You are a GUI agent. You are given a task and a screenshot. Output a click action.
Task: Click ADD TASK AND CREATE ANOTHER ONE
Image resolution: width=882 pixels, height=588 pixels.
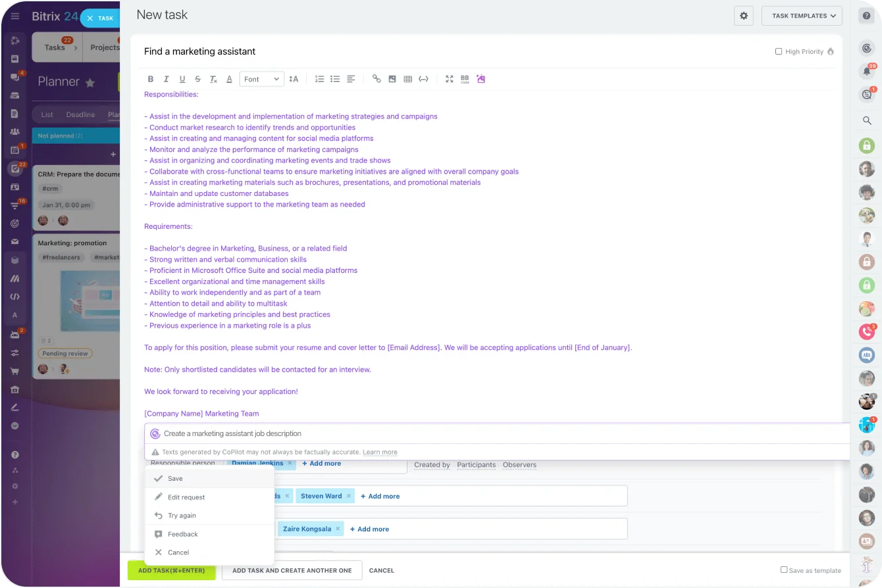click(292, 570)
